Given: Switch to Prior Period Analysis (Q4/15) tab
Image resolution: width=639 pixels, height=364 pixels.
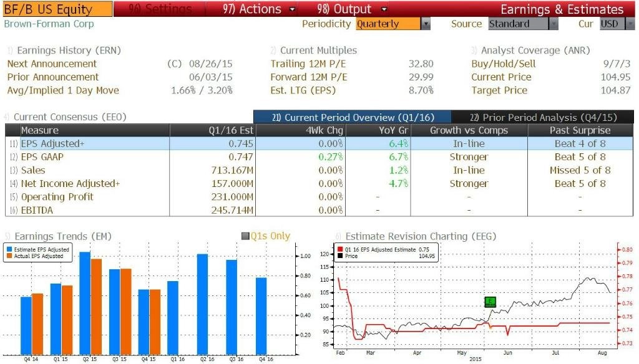Looking at the screenshot, I should click(x=543, y=117).
